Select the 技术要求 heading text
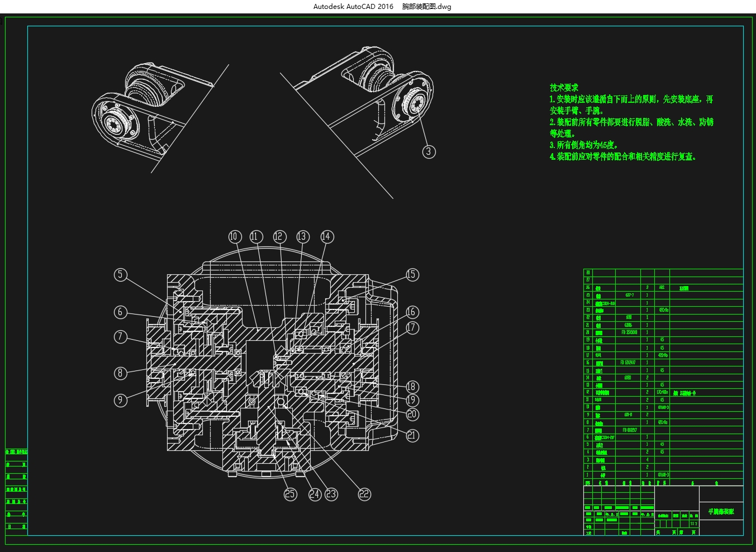756x552 pixels. point(564,88)
